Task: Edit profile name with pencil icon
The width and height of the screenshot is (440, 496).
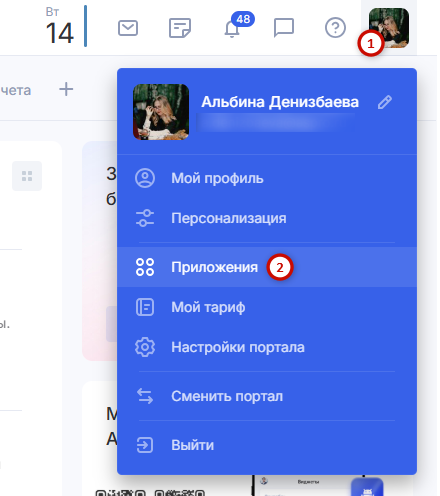Action: pos(385,102)
